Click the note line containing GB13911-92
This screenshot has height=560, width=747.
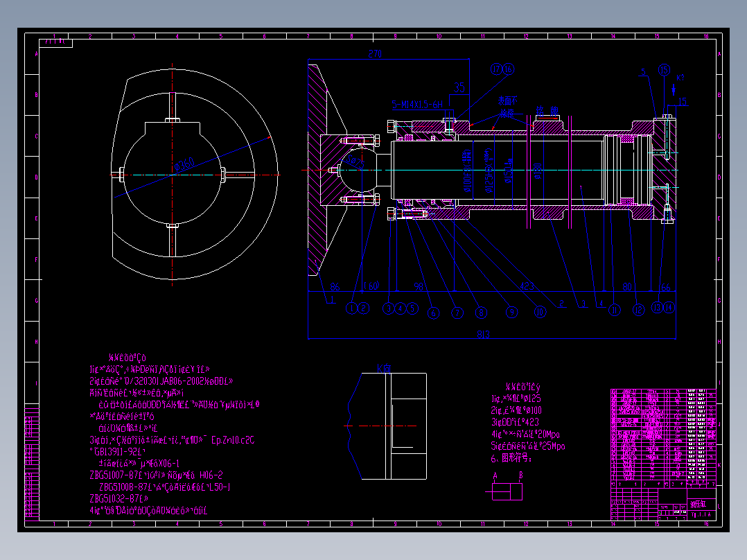[x=118, y=451]
